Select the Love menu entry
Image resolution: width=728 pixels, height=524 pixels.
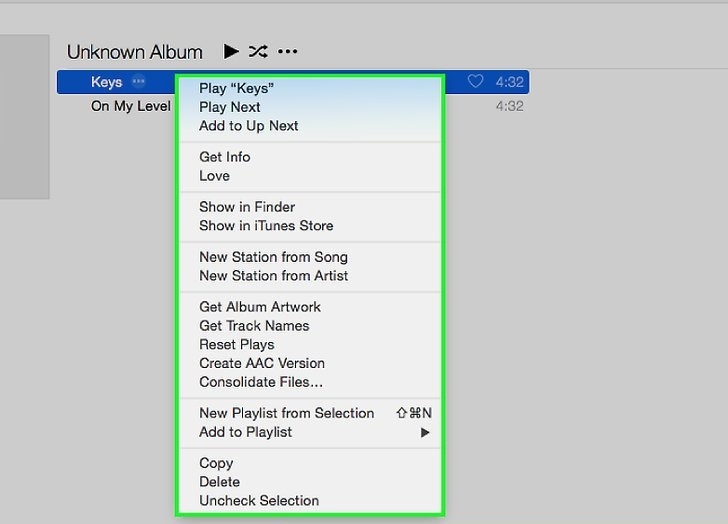pos(310,176)
